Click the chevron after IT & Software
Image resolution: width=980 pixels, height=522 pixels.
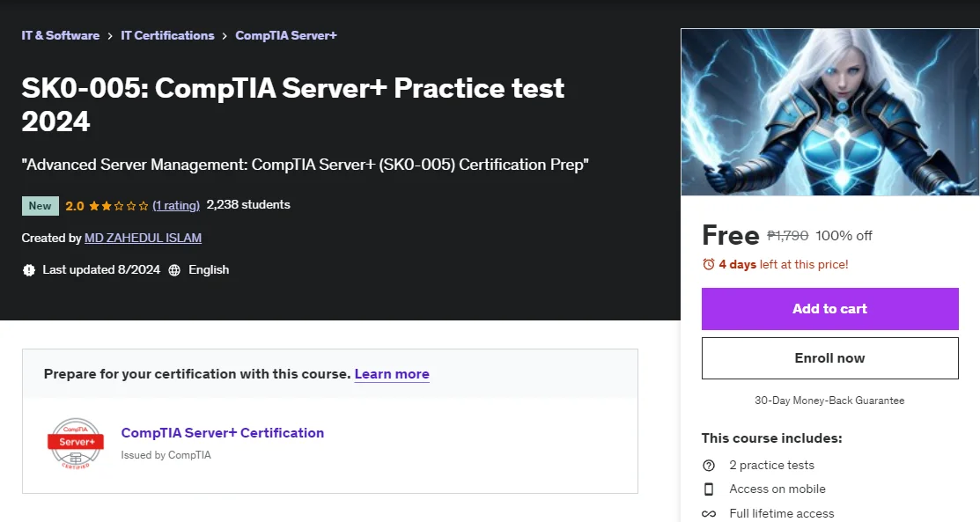point(110,36)
